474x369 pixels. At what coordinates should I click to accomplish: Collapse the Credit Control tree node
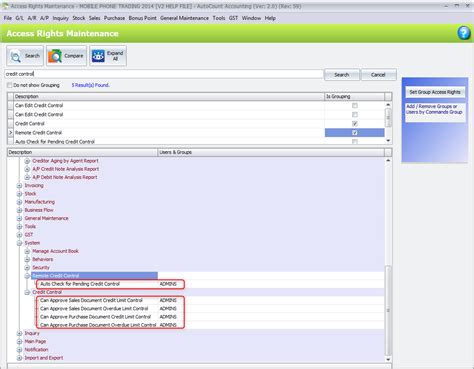tap(27, 292)
